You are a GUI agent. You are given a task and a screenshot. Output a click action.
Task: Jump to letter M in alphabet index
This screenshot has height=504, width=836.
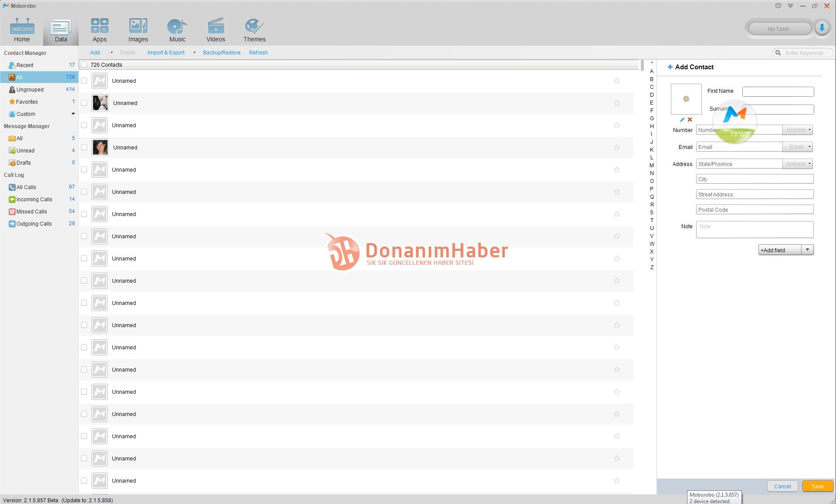pos(652,165)
